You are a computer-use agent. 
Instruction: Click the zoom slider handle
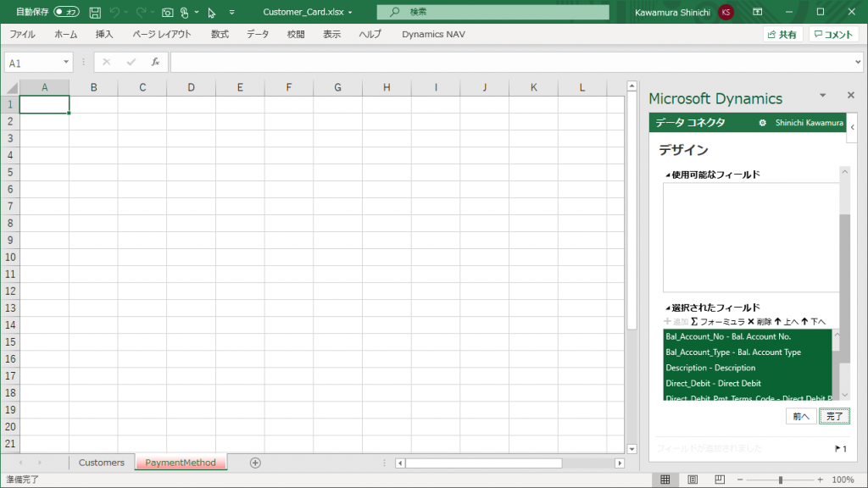(x=781, y=480)
